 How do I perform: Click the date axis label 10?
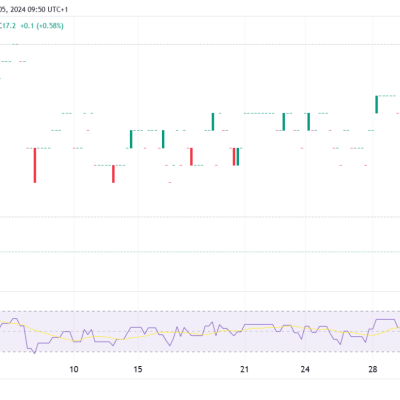pos(74,369)
